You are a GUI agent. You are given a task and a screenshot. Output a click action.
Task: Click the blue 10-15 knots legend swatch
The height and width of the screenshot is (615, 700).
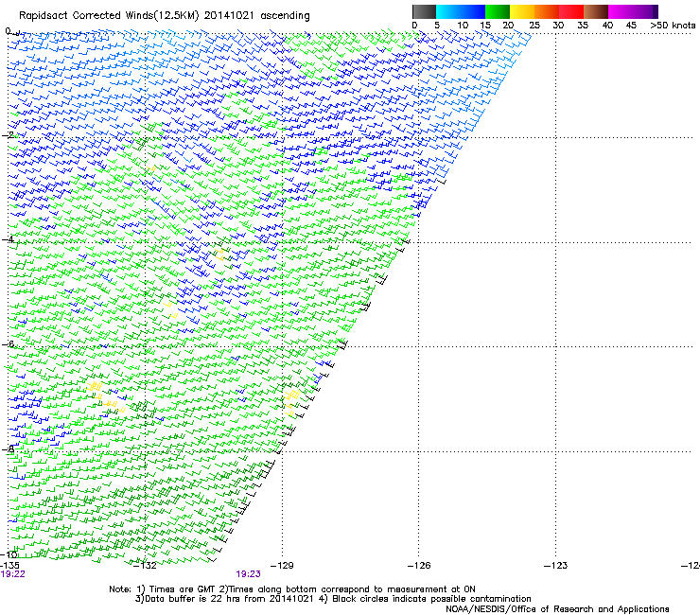pos(473,11)
